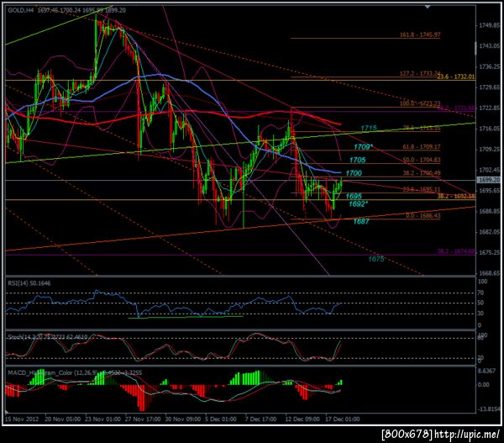Click the 1675.25 price axis value
This screenshot has width=504, height=443.
(490, 252)
